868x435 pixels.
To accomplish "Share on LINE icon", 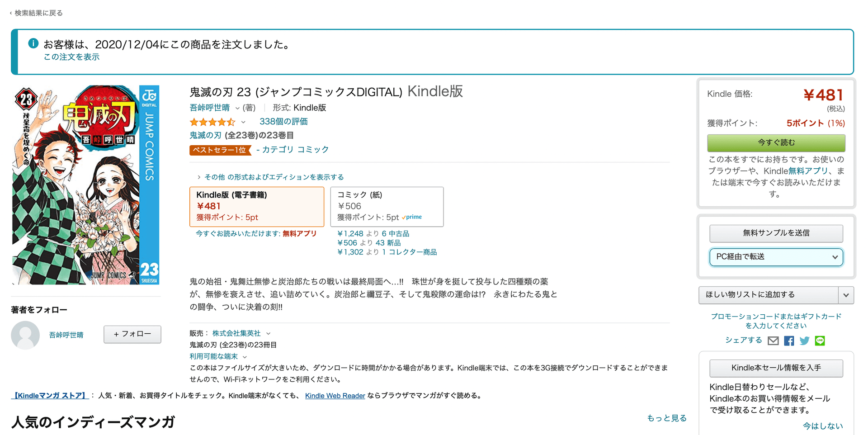I will 820,341.
